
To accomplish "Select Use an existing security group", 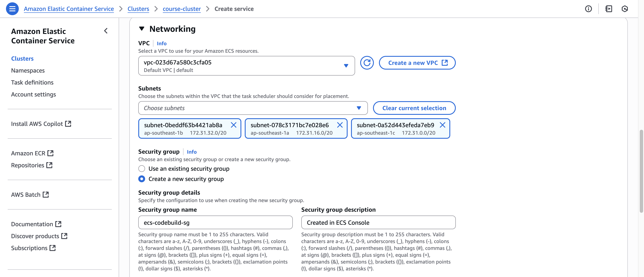I will pyautogui.click(x=142, y=169).
